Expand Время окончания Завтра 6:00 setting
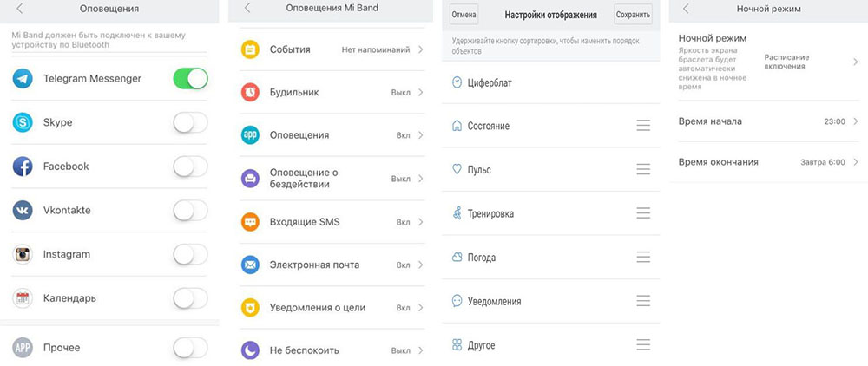 [855, 162]
